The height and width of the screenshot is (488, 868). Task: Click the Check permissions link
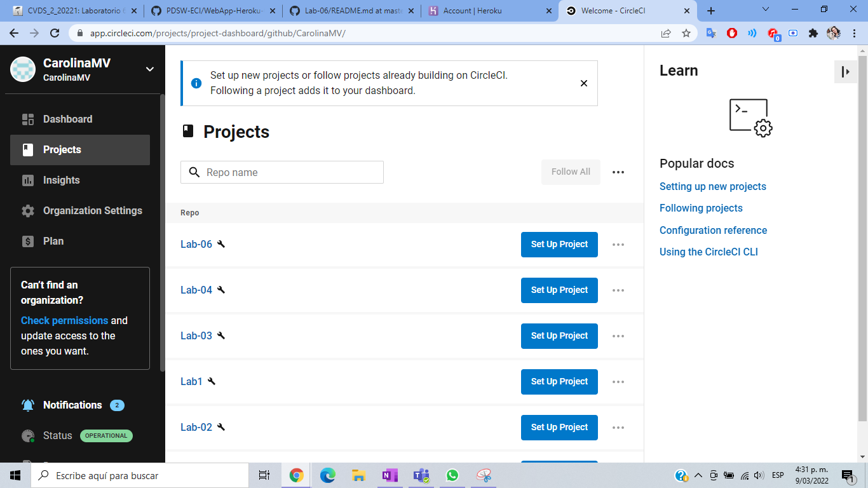64,320
